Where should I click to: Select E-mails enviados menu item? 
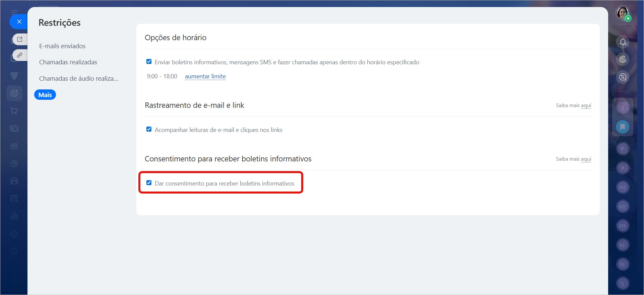pyautogui.click(x=62, y=46)
